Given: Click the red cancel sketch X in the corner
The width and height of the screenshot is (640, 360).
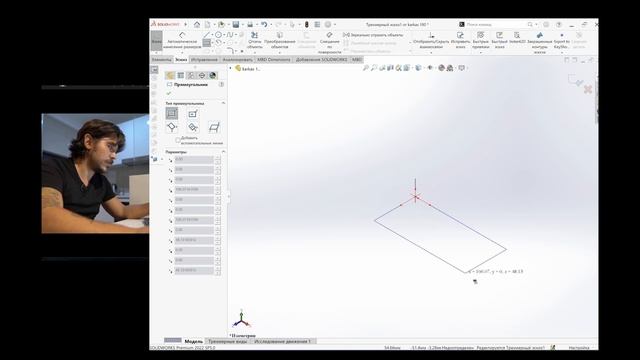Looking at the screenshot, I should [x=587, y=89].
